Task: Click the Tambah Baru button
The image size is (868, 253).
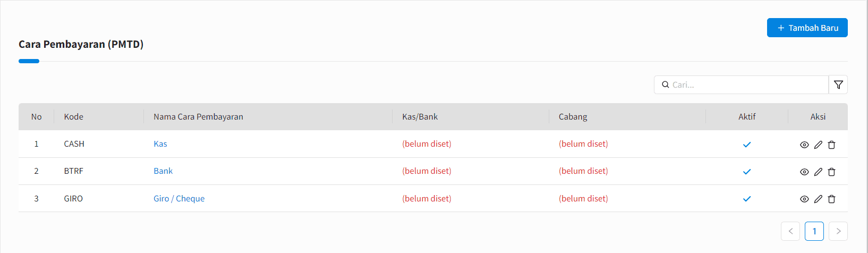Action: point(807,28)
